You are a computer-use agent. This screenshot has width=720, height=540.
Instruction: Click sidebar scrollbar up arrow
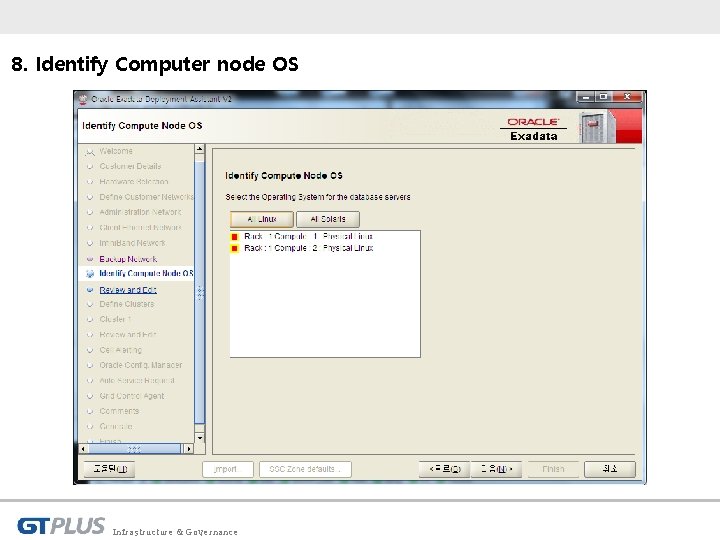coord(199,149)
